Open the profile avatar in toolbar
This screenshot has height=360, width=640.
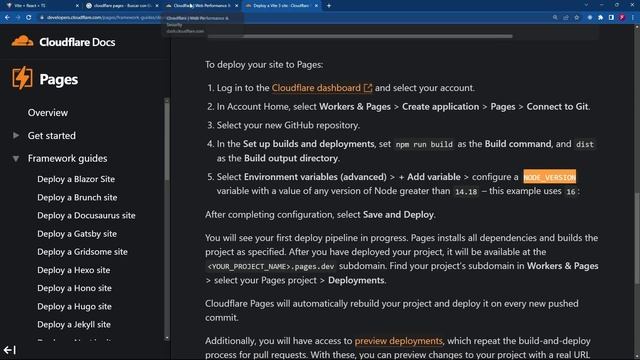click(x=622, y=18)
